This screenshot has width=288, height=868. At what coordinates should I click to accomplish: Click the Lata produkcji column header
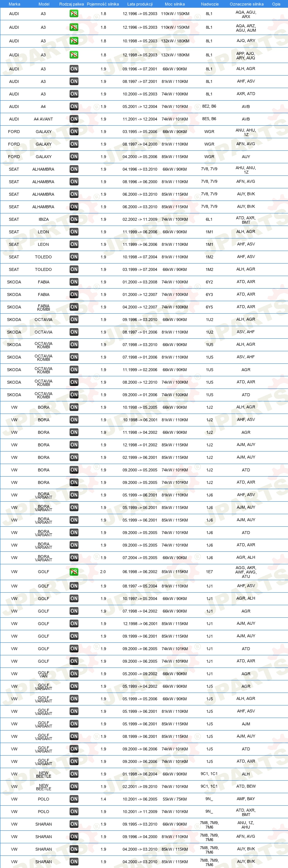[x=140, y=4]
